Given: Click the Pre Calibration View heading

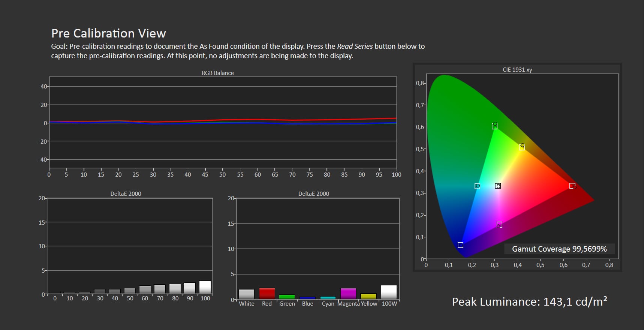Looking at the screenshot, I should click(108, 33).
